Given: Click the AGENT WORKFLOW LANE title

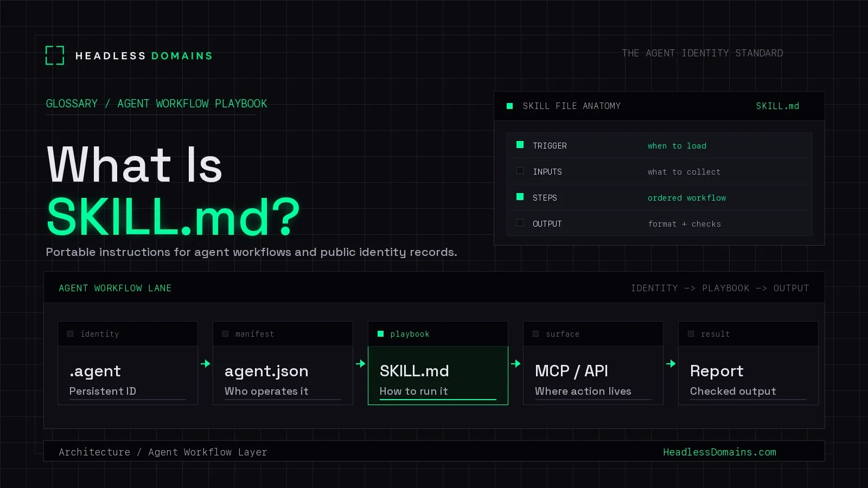Looking at the screenshot, I should point(115,288).
